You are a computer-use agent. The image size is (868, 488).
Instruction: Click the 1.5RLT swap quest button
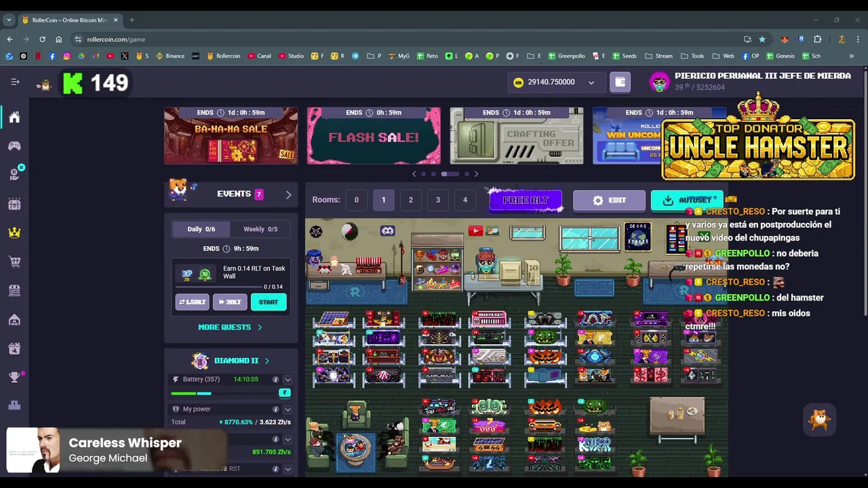[x=192, y=302]
